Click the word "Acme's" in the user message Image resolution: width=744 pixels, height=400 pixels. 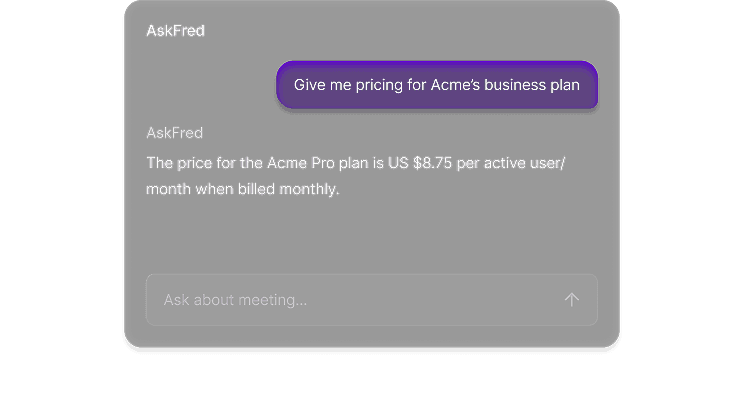[455, 85]
